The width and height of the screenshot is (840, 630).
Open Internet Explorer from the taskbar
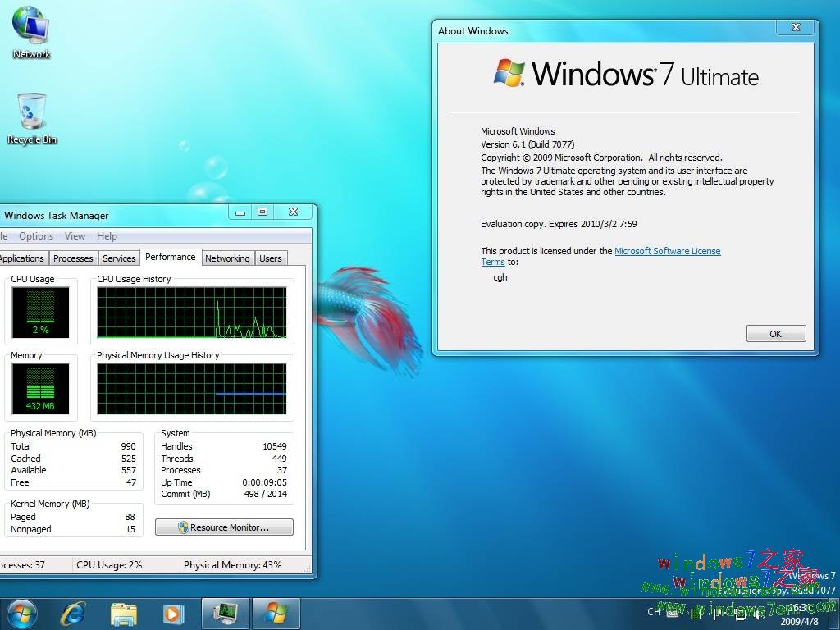[73, 613]
